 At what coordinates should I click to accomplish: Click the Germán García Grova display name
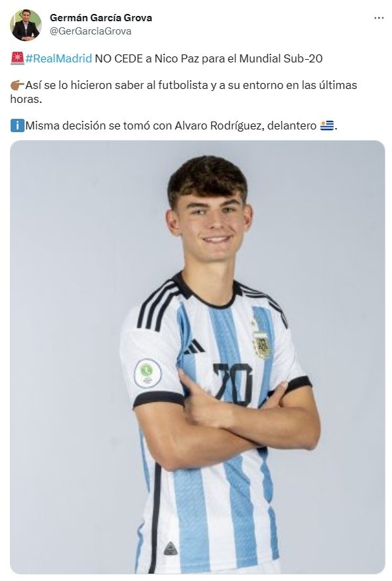tap(101, 18)
